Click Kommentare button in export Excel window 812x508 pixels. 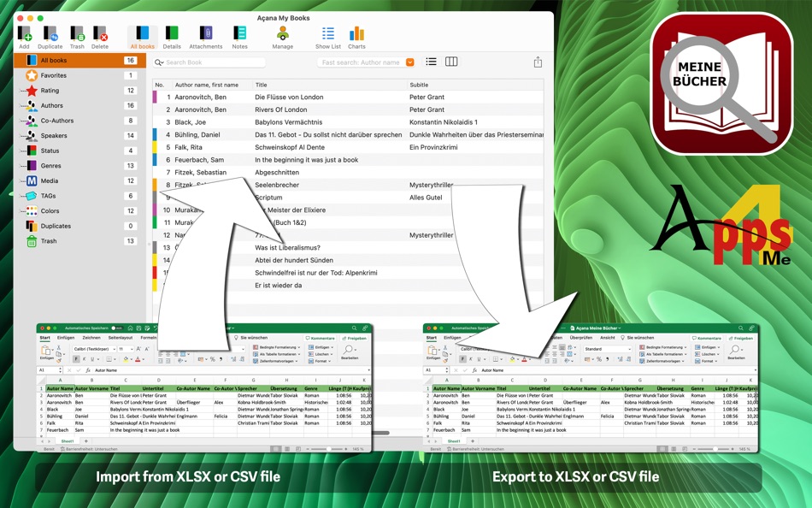click(706, 338)
